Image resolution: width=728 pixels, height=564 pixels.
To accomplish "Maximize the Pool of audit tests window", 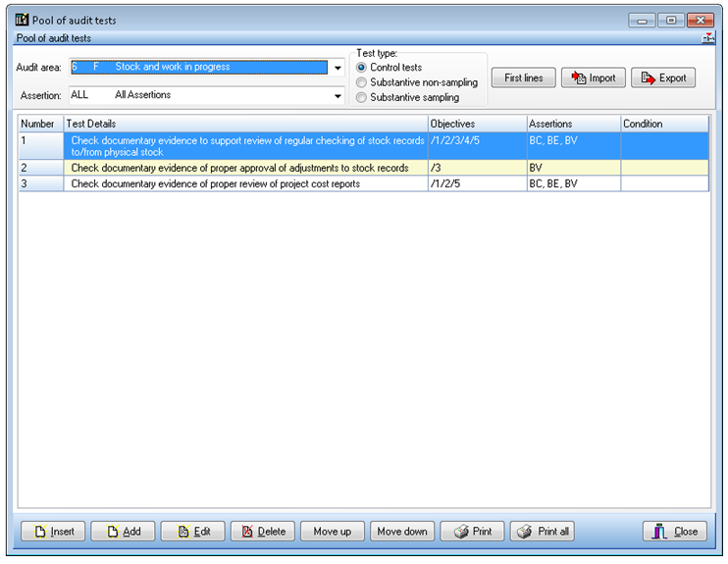I will pos(671,21).
